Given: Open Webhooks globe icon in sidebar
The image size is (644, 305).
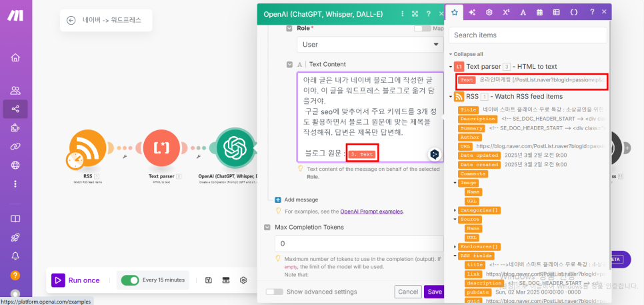Looking at the screenshot, I should click(15, 165).
